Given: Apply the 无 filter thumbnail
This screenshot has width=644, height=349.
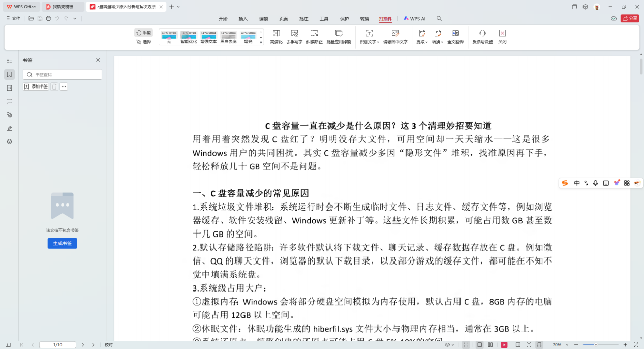Looking at the screenshot, I should click(169, 37).
